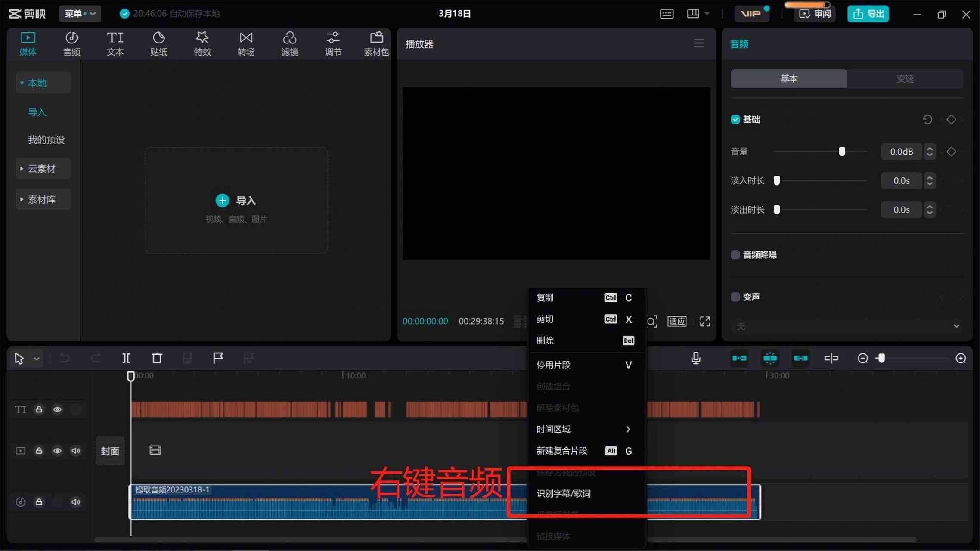Image resolution: width=980 pixels, height=551 pixels.
Task: Select the 音频 (Audio) tool icon
Action: 71,44
